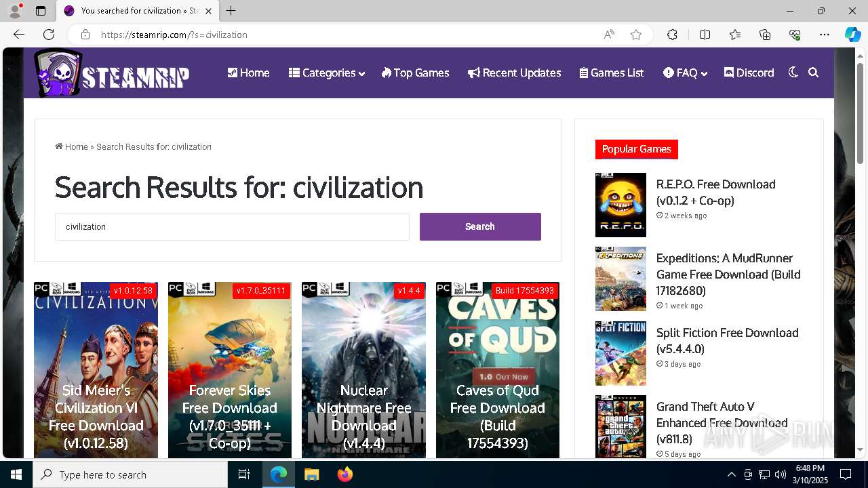Click the v1.7.0_35111 version badge
The image size is (868, 488).
(261, 291)
